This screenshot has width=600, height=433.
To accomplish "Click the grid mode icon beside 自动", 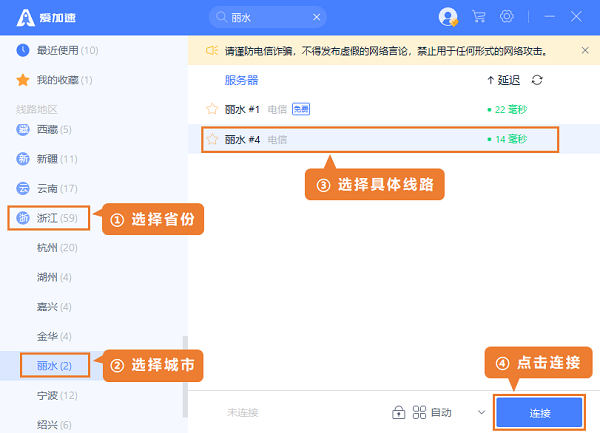I will (419, 412).
